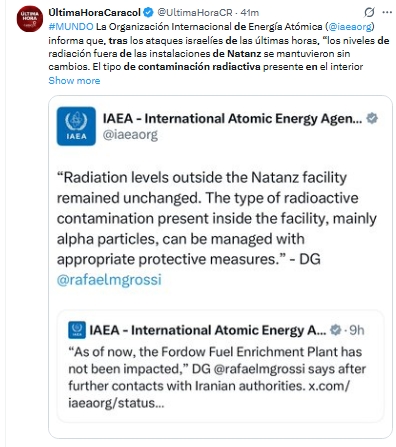The height and width of the screenshot is (447, 396).
Task: Open the #MUNDO hashtag
Action: pyautogui.click(x=71, y=26)
